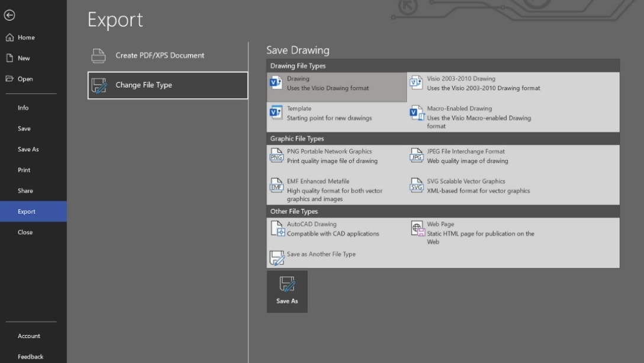Click the Save As button below file types
This screenshot has height=363, width=644.
[287, 291]
